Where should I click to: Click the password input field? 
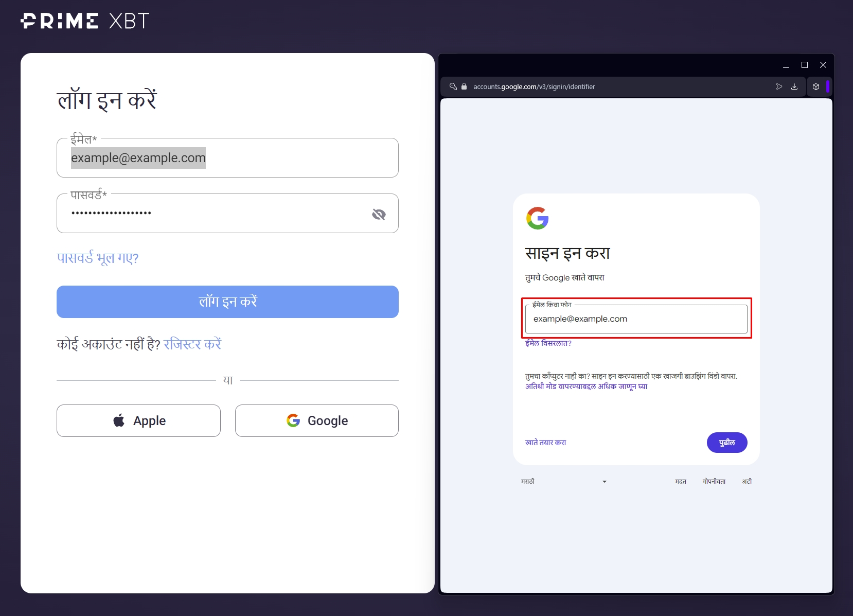(227, 213)
